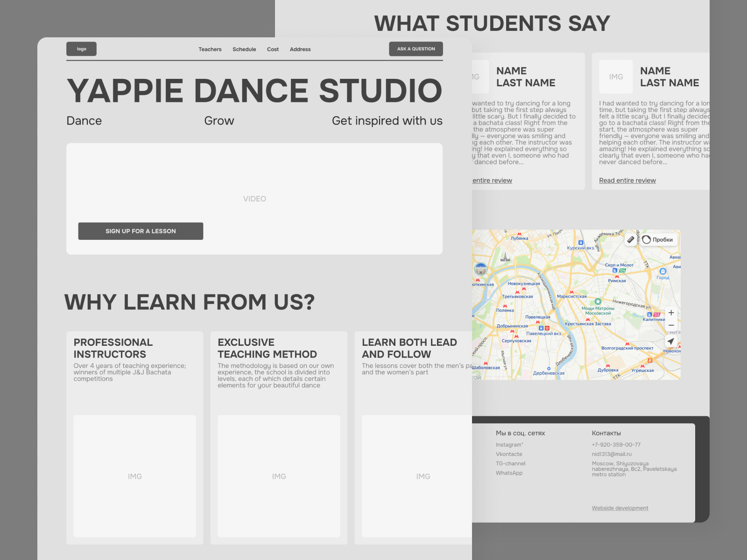Image resolution: width=747 pixels, height=560 pixels.
Task: Click the geolocation arrow on the map
Action: pyautogui.click(x=671, y=342)
